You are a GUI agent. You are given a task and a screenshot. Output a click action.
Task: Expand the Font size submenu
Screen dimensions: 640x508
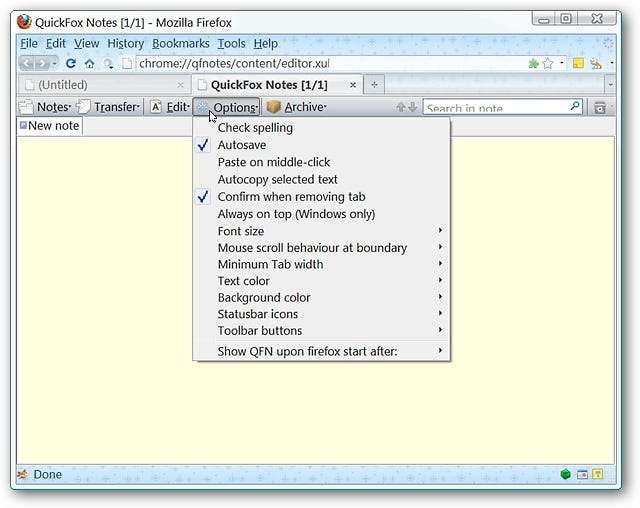click(x=322, y=231)
